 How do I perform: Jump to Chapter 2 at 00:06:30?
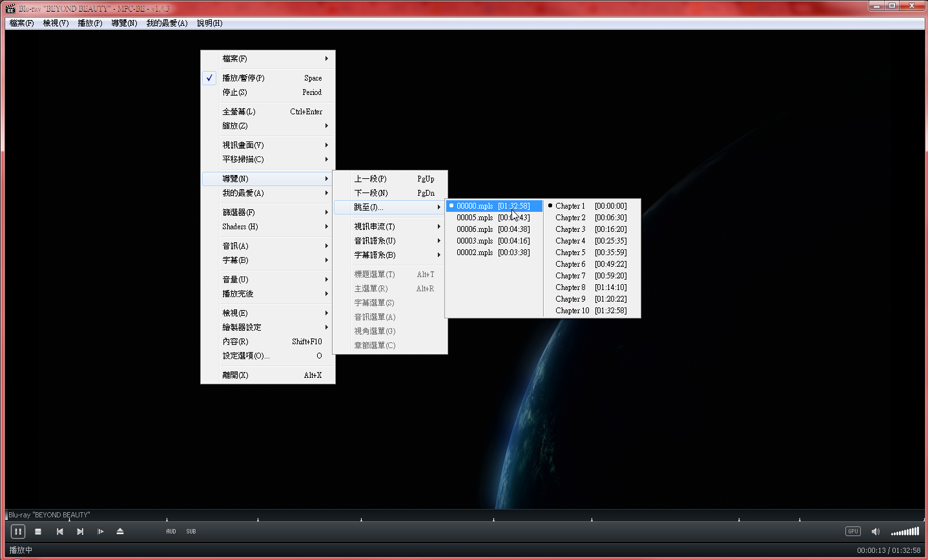tap(592, 218)
